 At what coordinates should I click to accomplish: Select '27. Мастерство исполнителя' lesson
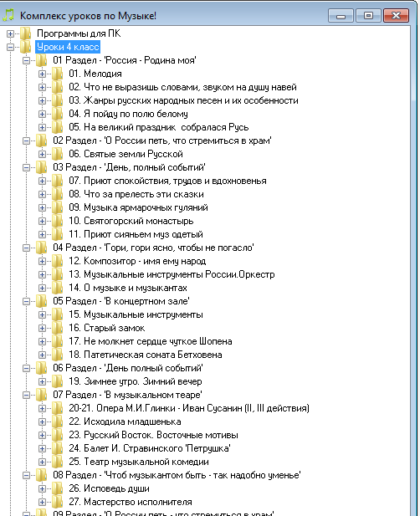pyautogui.click(x=131, y=502)
